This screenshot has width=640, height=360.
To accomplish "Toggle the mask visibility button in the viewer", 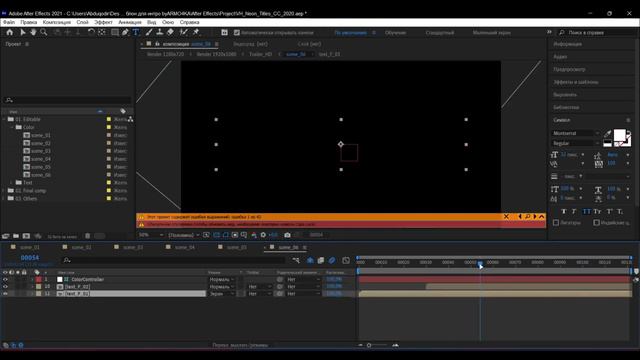I will 226,235.
